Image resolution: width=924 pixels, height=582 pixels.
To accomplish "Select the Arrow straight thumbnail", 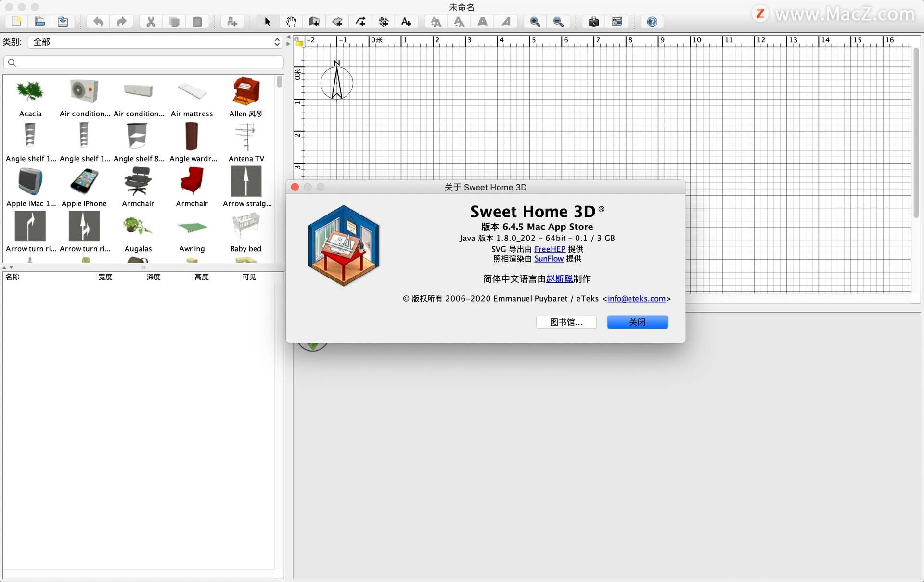I will [x=246, y=181].
